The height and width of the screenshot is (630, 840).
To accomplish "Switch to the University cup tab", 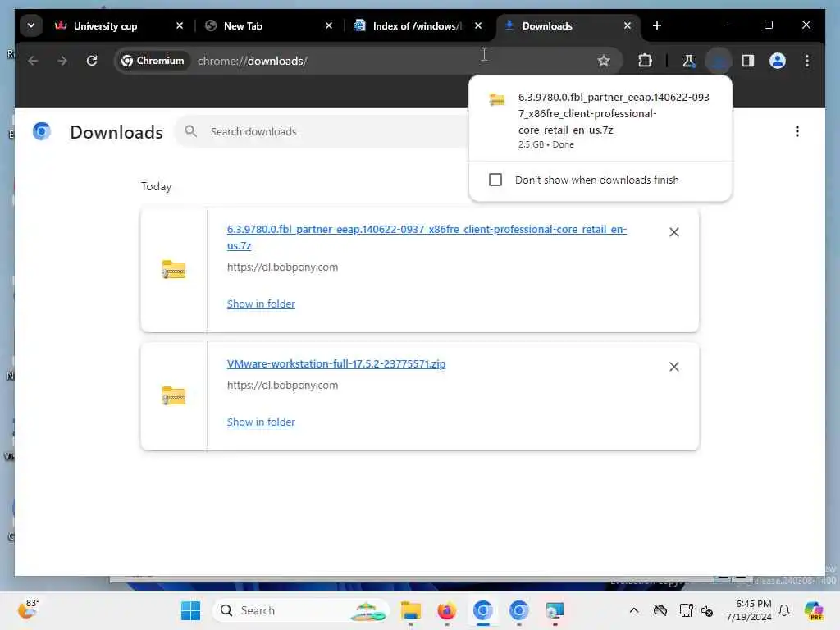I will (x=106, y=25).
